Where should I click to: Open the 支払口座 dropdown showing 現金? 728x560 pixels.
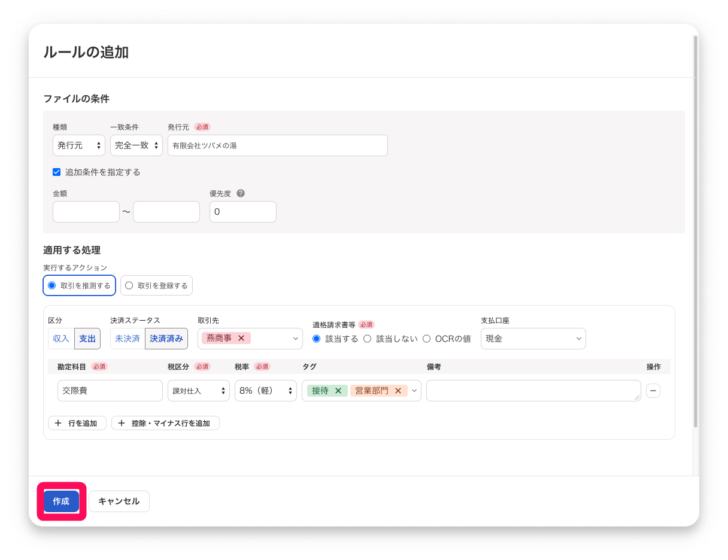pyautogui.click(x=533, y=339)
